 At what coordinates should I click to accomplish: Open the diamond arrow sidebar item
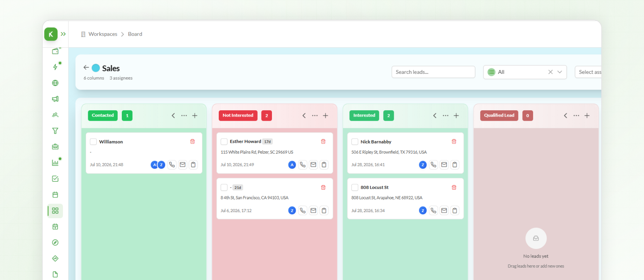(55, 259)
